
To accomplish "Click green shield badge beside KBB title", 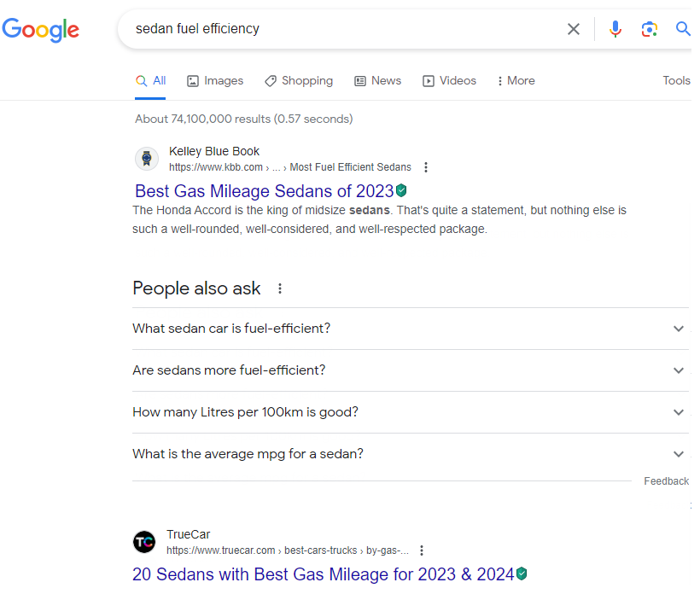I will click(x=401, y=190).
